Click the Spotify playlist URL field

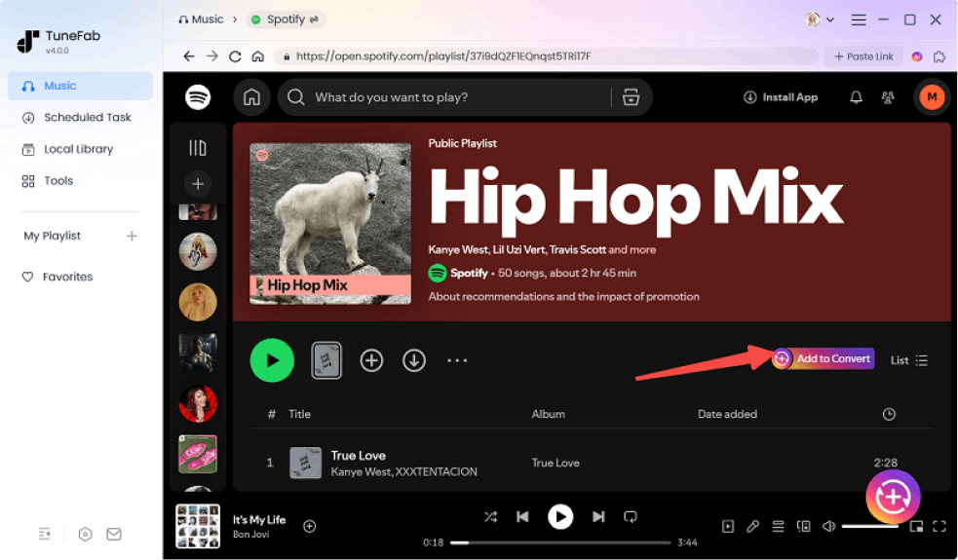pyautogui.click(x=546, y=56)
